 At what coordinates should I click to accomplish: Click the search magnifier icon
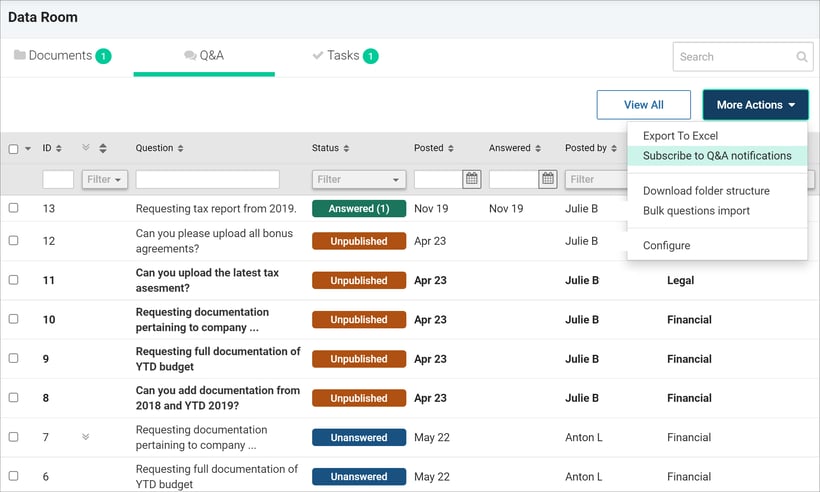[x=802, y=58]
